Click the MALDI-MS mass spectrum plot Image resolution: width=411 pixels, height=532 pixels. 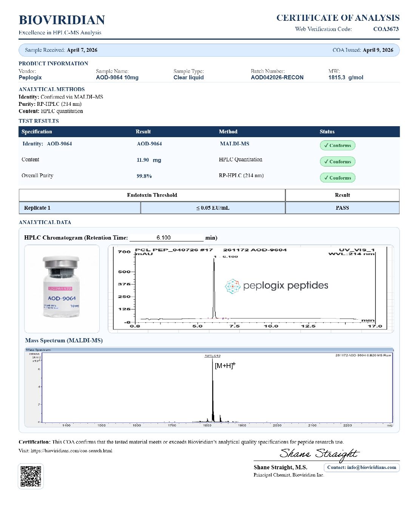coord(209,387)
